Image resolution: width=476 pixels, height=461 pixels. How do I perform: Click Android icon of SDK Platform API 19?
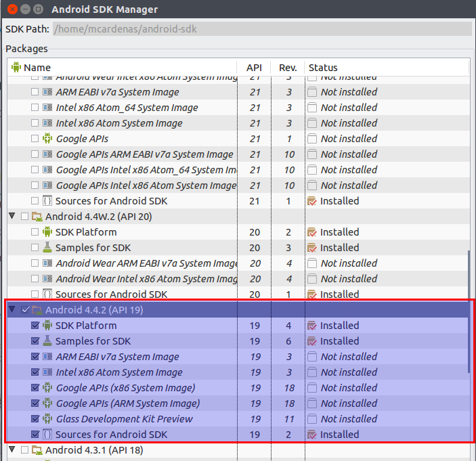point(47,325)
